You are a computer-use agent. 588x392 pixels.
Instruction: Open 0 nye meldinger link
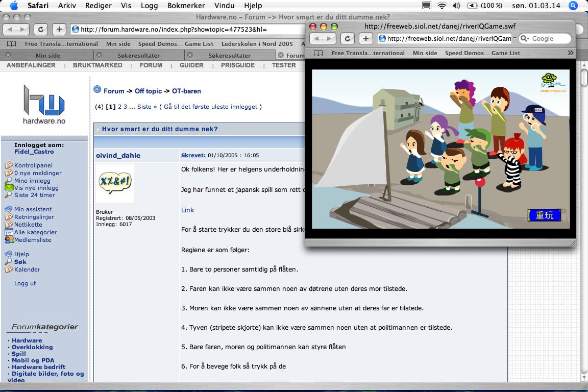(38, 173)
